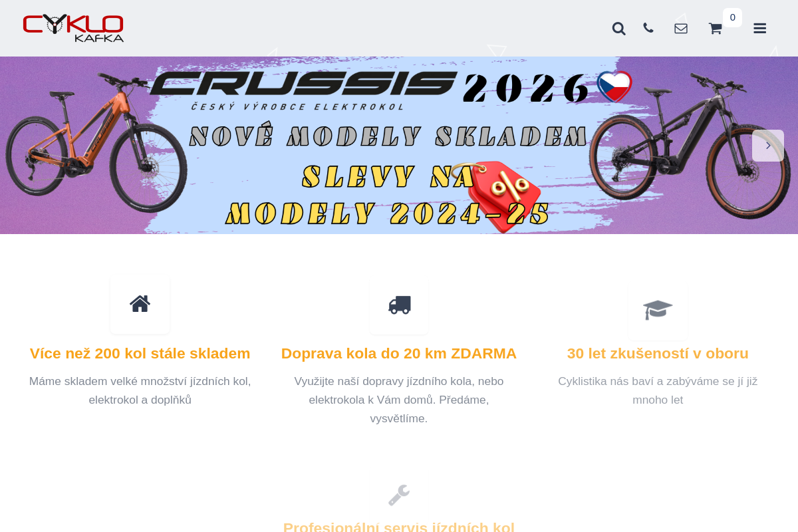798x532 pixels.
Task: Click heading Doprava kola do 20 km ZDARMA
Action: (399, 353)
